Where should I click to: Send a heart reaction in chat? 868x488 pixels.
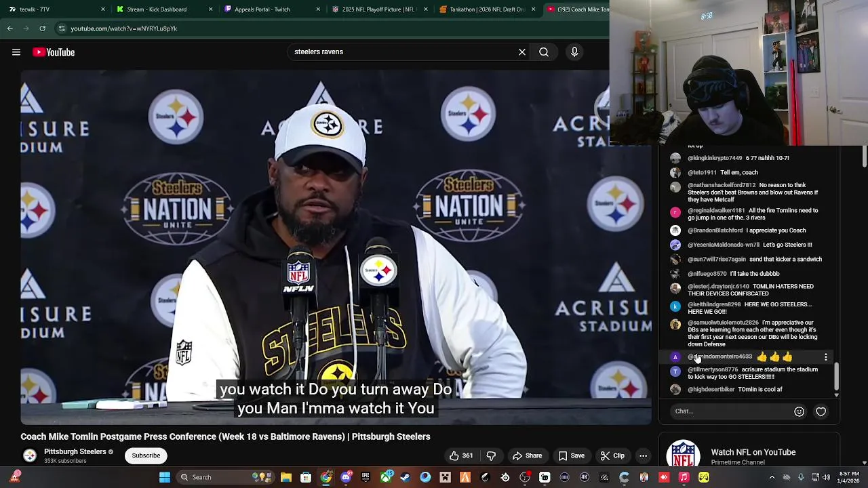click(x=821, y=411)
